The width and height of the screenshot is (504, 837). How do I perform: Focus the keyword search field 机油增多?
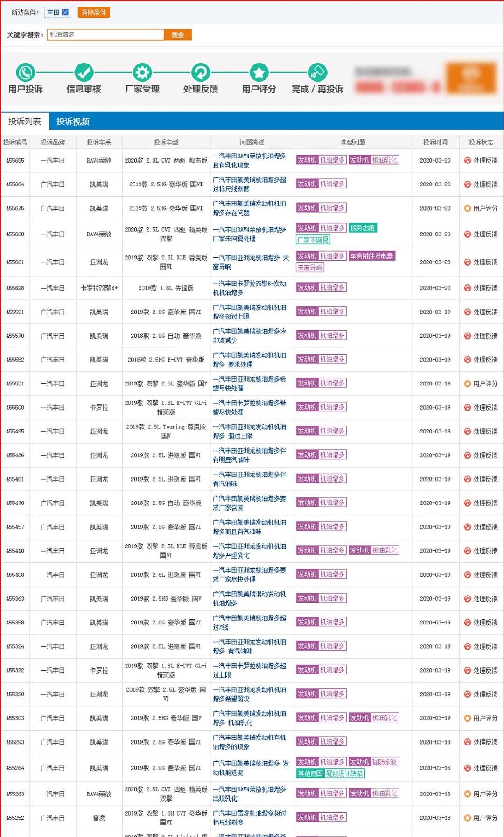point(105,35)
